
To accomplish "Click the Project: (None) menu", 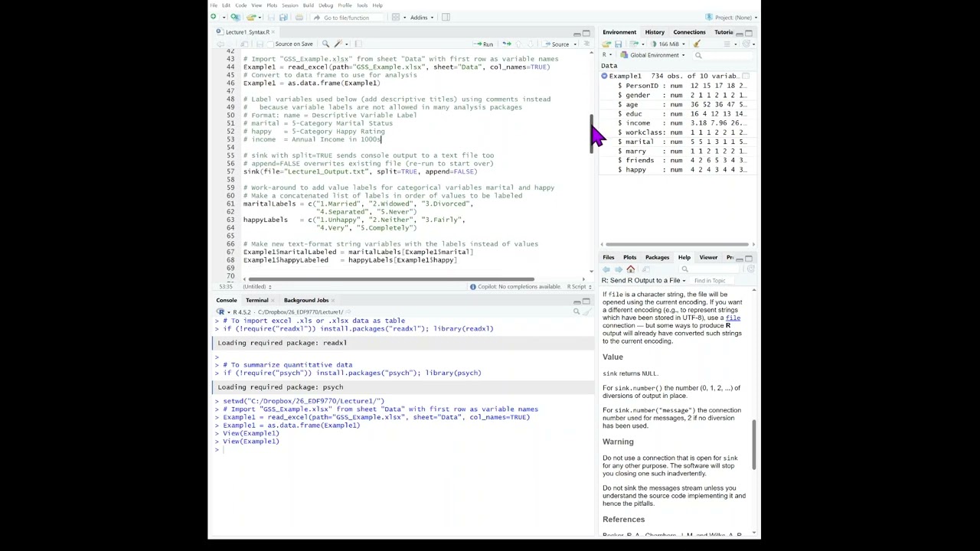I will [x=731, y=17].
